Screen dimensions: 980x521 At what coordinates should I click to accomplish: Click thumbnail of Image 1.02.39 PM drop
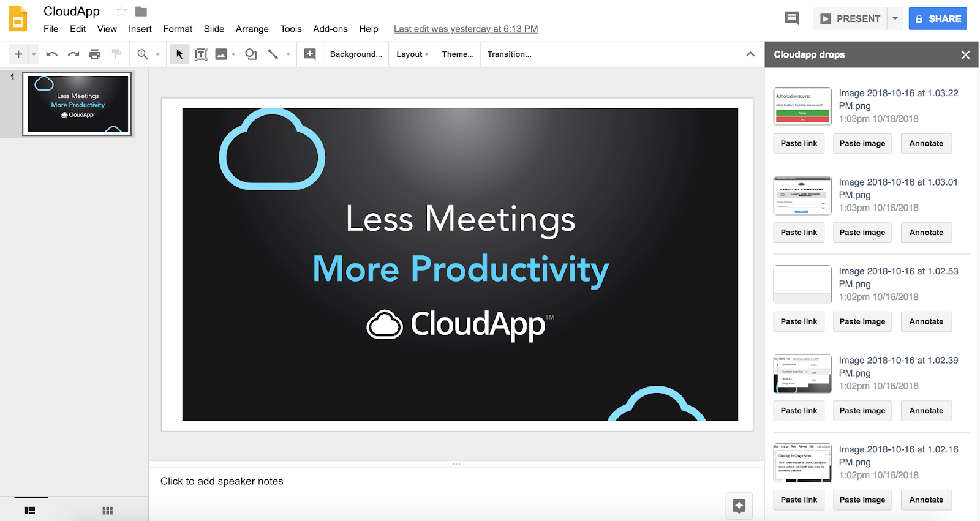tap(802, 373)
